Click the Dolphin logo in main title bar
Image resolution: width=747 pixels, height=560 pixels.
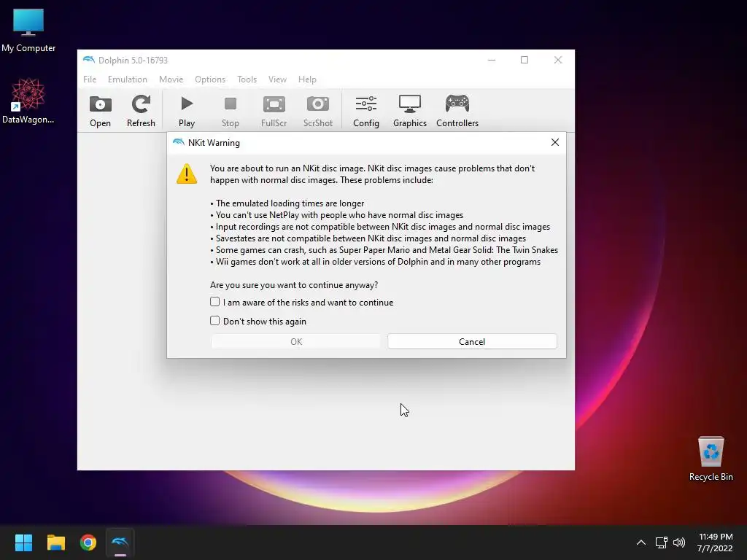click(x=88, y=60)
